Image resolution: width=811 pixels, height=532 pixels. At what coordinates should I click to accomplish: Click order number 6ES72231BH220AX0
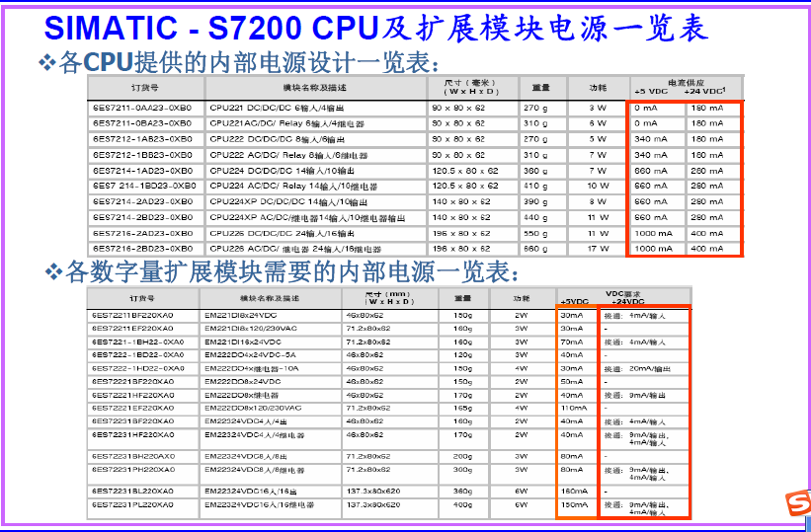click(x=133, y=457)
